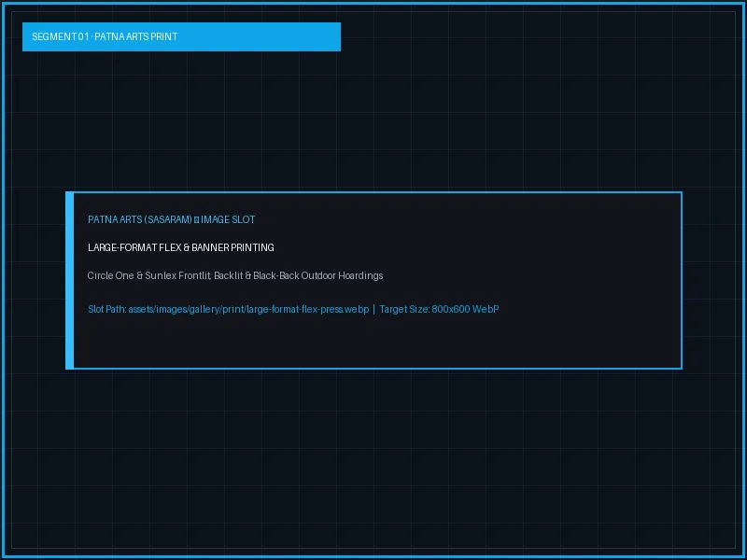Click the "LARGE-FORMAT FLEX & BANNER PRINTING" title
Viewport: 747px width, 560px height.
click(181, 247)
